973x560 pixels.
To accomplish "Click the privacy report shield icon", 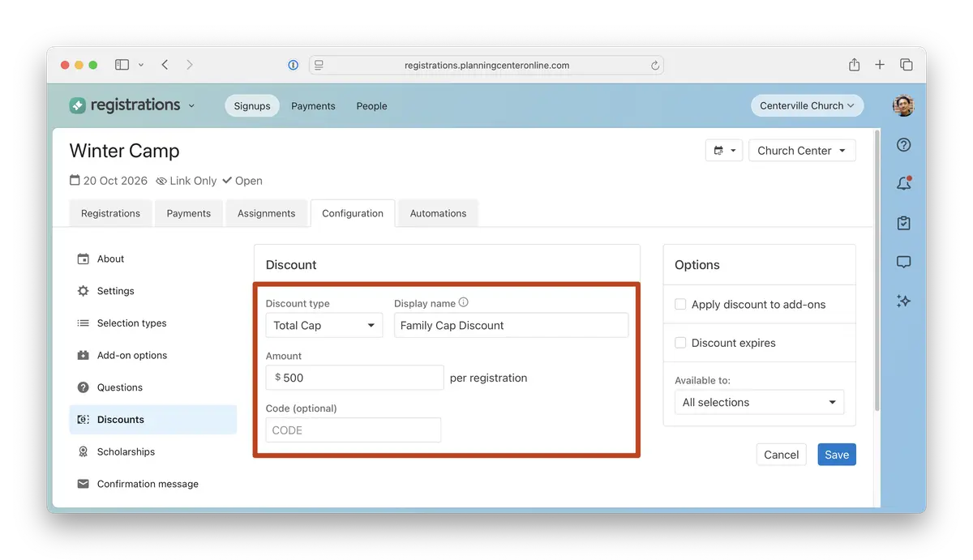I will (294, 65).
